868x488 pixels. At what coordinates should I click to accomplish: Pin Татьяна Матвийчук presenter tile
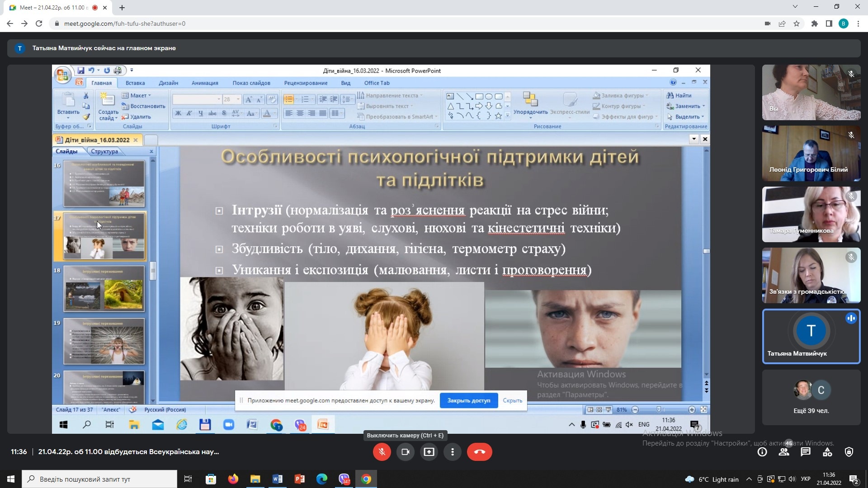811,336
